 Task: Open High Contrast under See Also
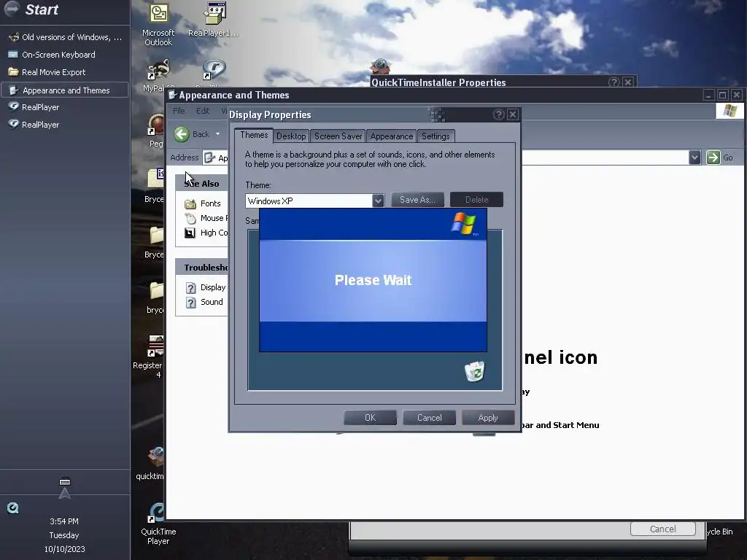pos(206,233)
